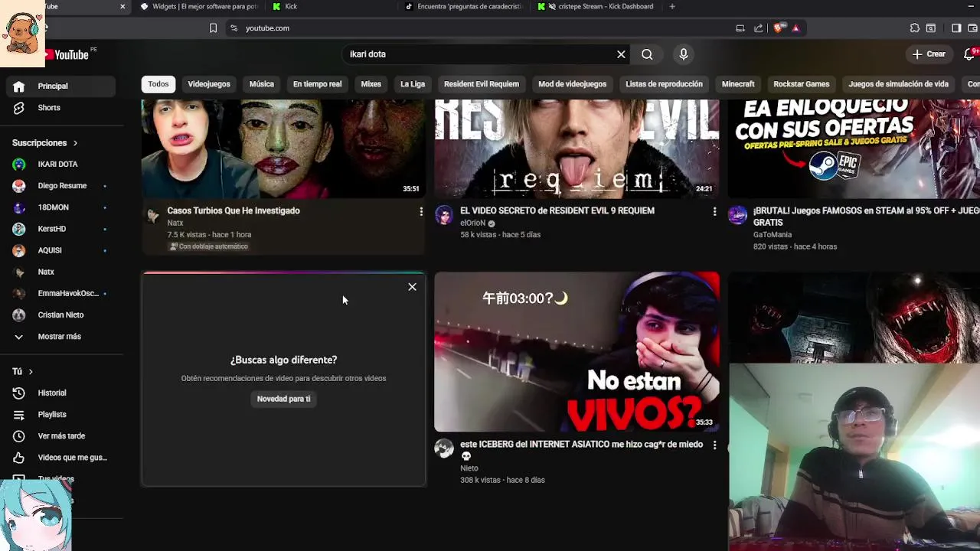Click the share page icon in address bar

pos(758,28)
